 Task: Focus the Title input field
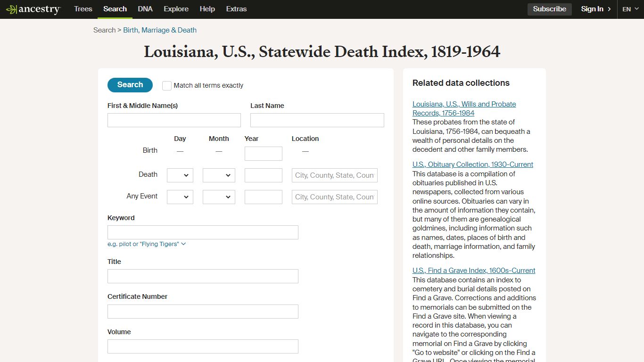(203, 276)
